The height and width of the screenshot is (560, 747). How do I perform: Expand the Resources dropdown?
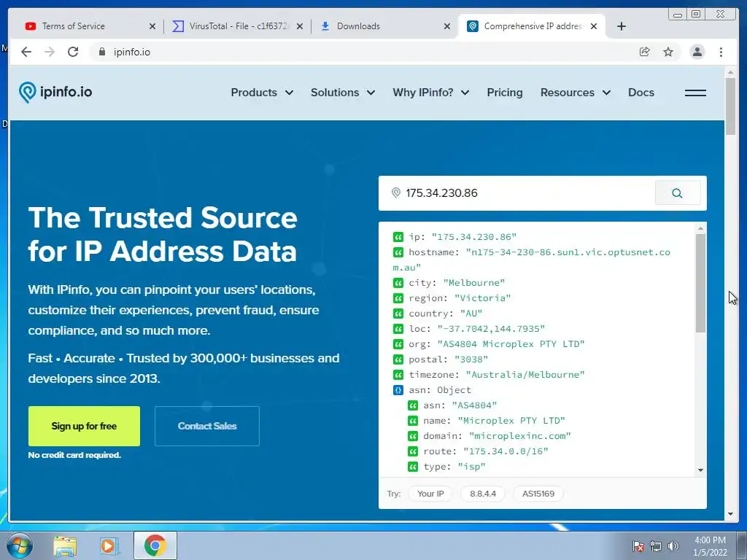(576, 93)
